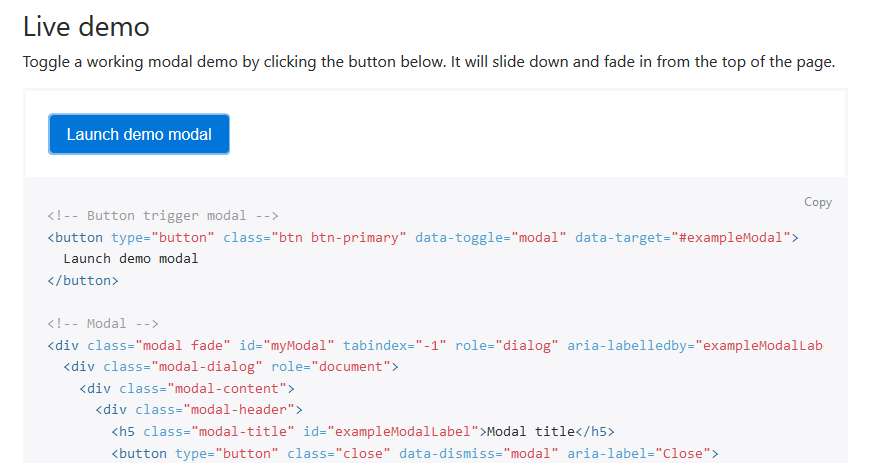Click the aria-label="Close" attribute
Viewport: 870px width, 463px height.
639,454
